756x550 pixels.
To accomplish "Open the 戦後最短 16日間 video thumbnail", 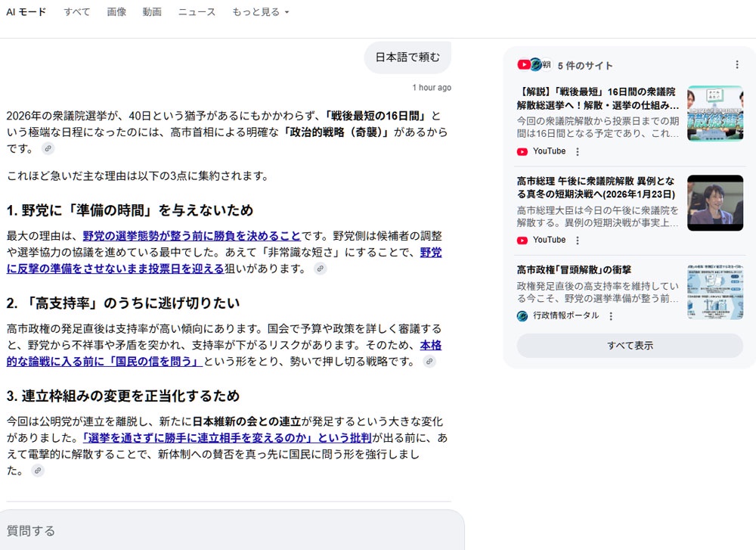I will (x=714, y=113).
